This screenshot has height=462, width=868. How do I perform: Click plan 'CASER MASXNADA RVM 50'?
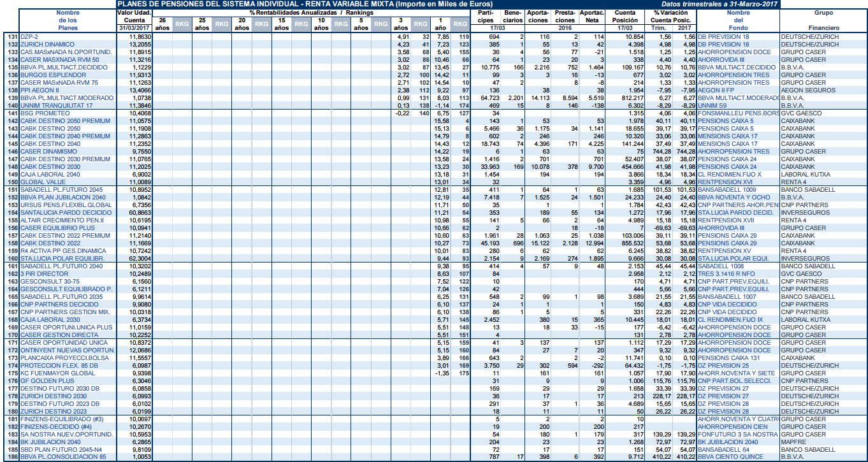pyautogui.click(x=59, y=60)
